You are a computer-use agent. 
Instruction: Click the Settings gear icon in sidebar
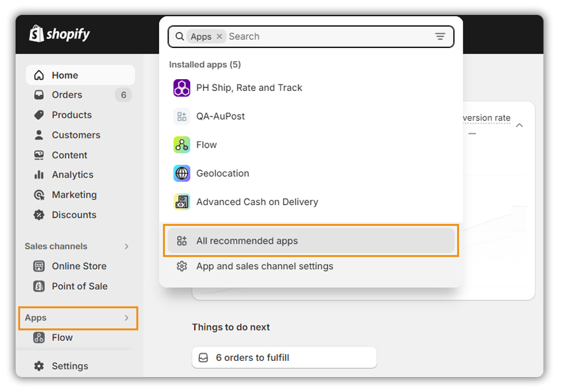pyautogui.click(x=39, y=366)
